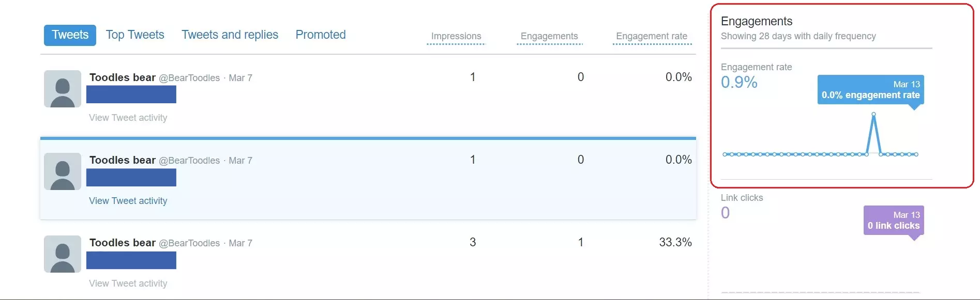Click the @BearToodles handle on first tweet
The width and height of the screenshot is (980, 300).
click(x=189, y=78)
